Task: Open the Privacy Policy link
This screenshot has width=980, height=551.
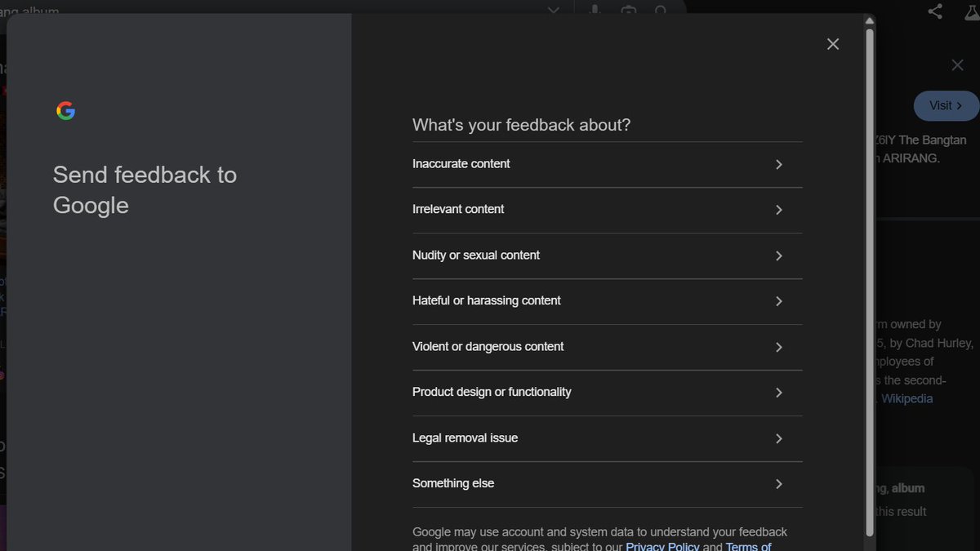Action: tap(662, 546)
